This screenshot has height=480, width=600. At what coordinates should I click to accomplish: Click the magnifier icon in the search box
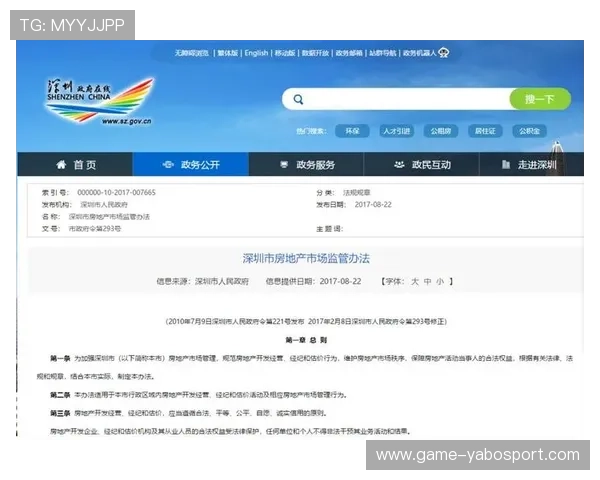coord(298,100)
